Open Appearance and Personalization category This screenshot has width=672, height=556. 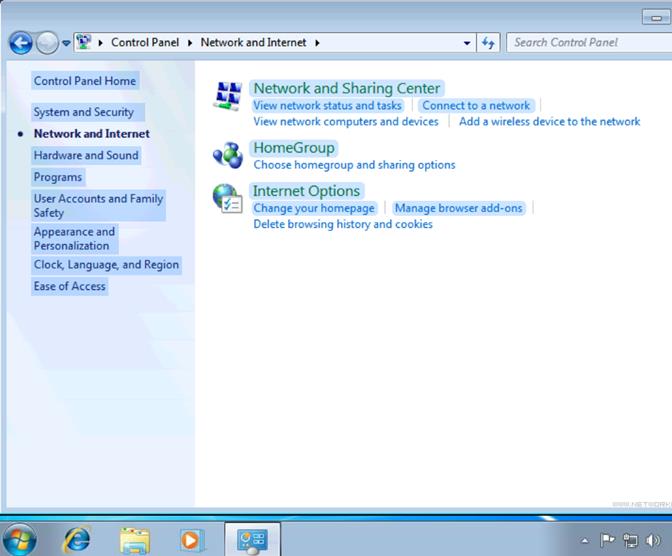point(75,238)
